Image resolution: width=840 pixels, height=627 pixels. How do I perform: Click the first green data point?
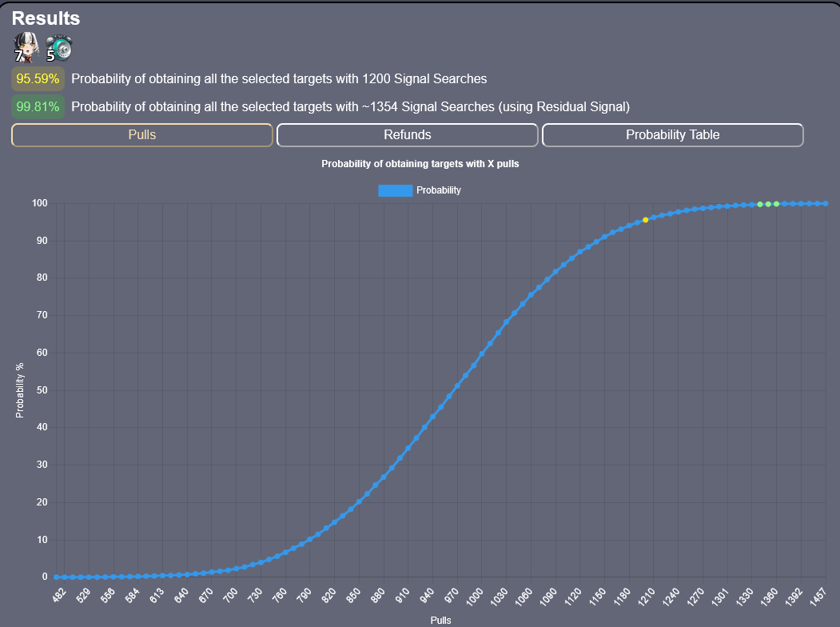pos(760,204)
